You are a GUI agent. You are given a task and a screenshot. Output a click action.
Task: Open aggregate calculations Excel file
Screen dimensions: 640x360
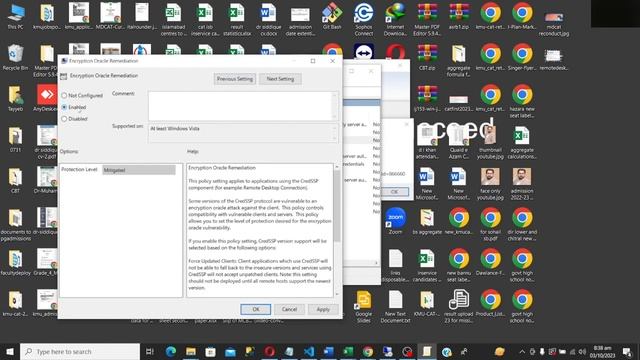[522, 143]
